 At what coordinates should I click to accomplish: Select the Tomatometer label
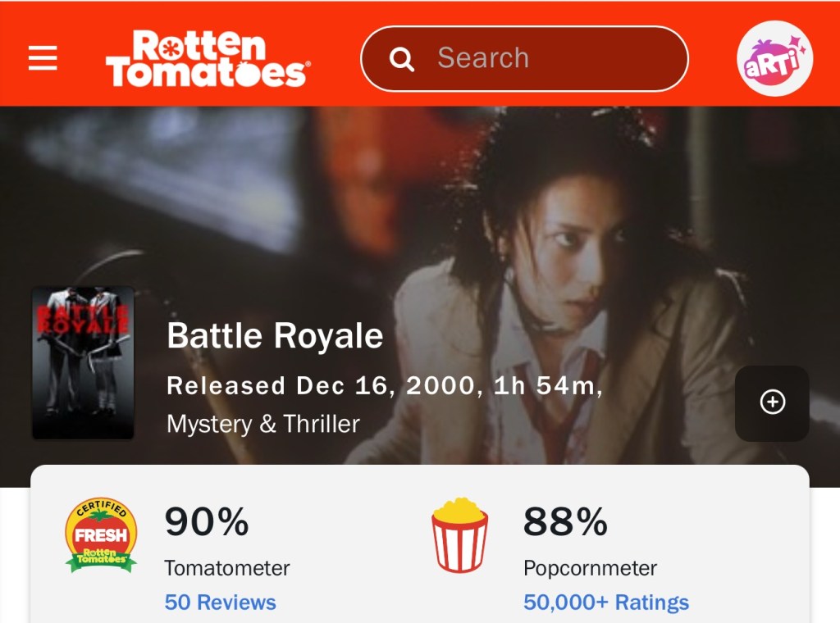227,568
